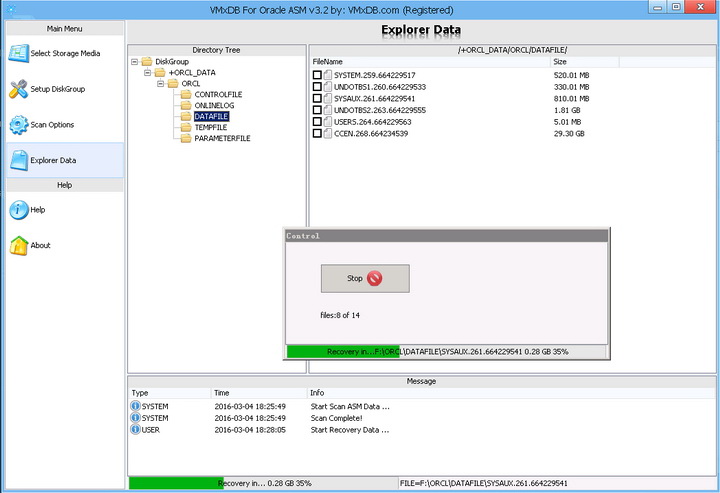Collapse the +ORCL_DATA tree node
Image resolution: width=720 pixels, height=493 pixels.
[x=147, y=73]
